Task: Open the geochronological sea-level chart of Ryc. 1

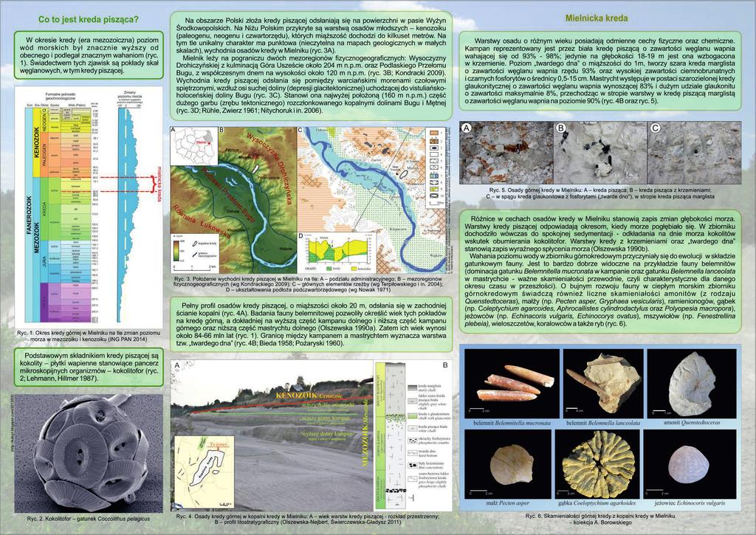Action: 89,207
